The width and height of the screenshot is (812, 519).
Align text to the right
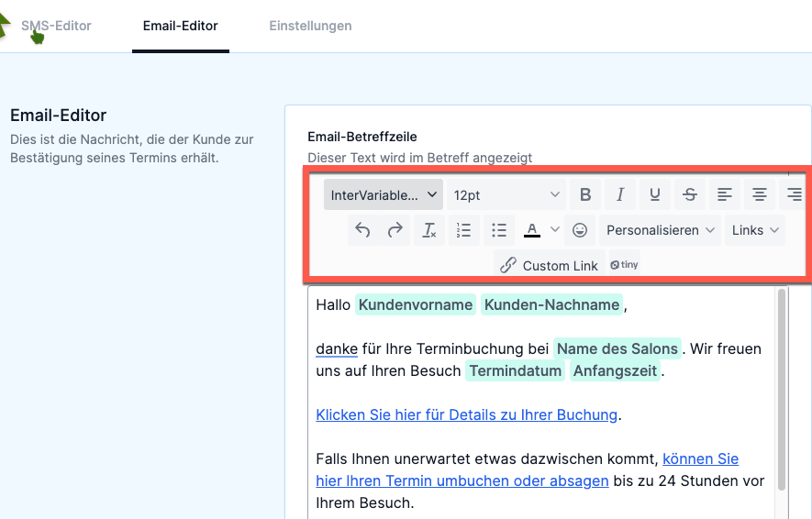(794, 194)
